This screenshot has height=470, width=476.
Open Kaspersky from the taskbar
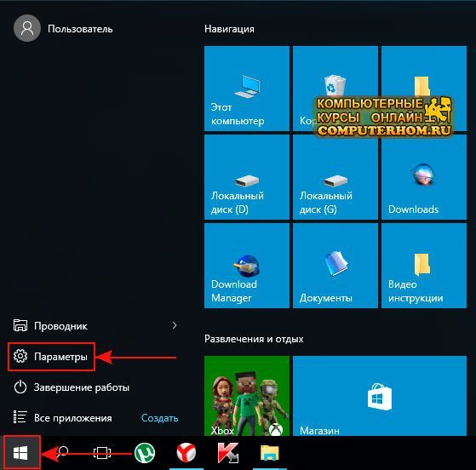point(228,453)
